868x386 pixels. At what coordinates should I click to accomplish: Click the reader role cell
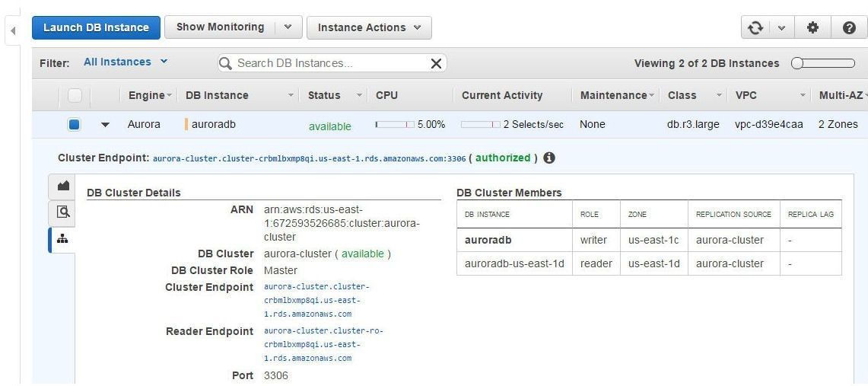coord(596,263)
